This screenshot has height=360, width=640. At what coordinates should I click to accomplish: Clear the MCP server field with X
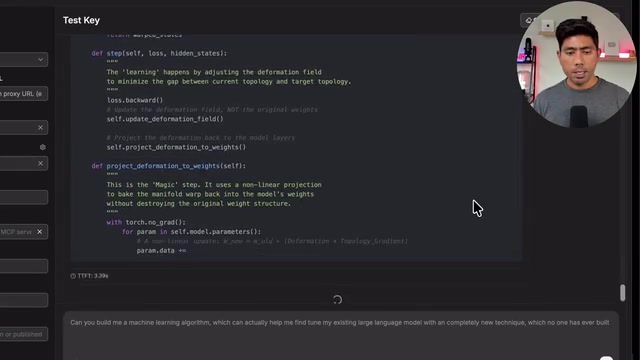click(40, 232)
